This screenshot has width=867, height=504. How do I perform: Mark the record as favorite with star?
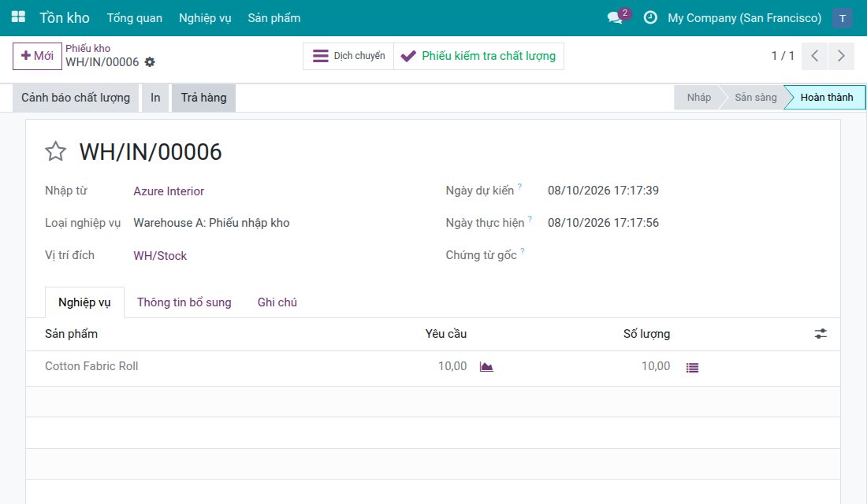click(55, 151)
